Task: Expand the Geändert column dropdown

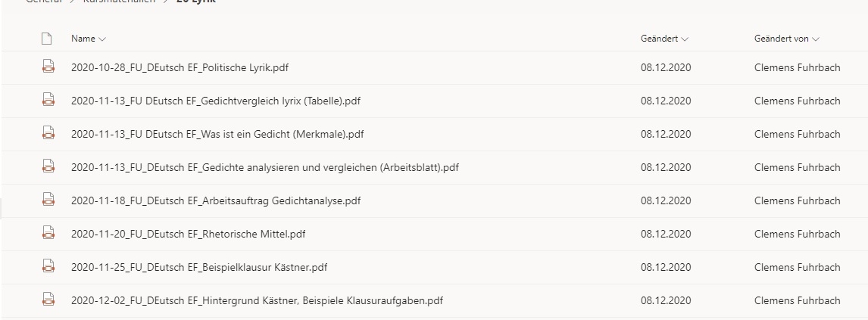Action: (x=664, y=39)
